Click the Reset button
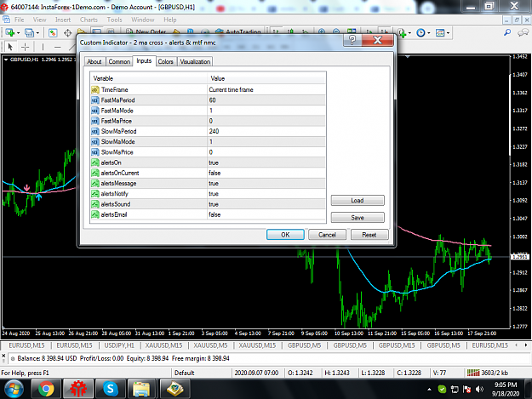Image resolution: width=532 pixels, height=399 pixels. [369, 235]
